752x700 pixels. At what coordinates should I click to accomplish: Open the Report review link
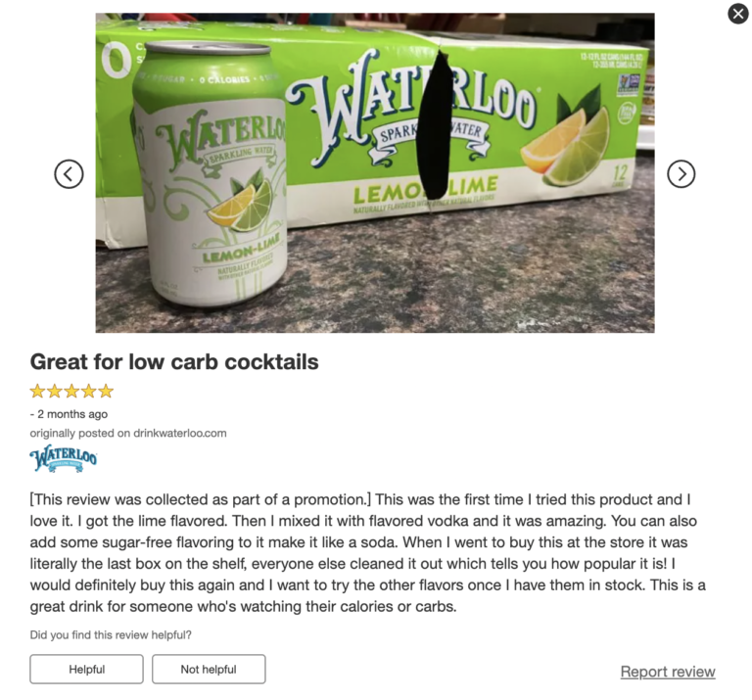pos(668,672)
